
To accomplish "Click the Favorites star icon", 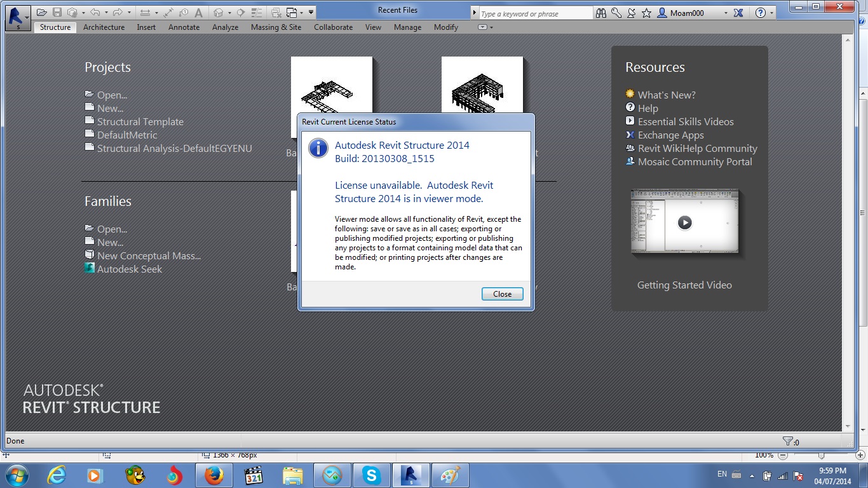I will click(647, 13).
